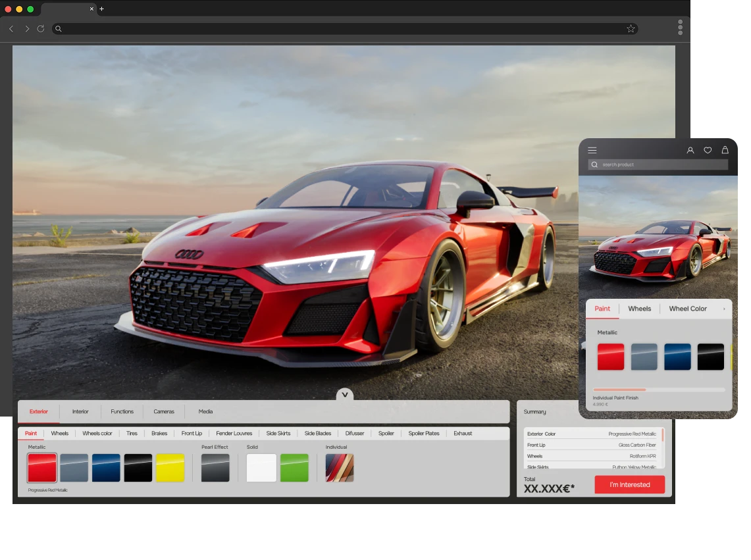Viewport: 751px width, 560px height.
Task: Select the blue metallic swatch in the mobile view
Action: coord(677,357)
